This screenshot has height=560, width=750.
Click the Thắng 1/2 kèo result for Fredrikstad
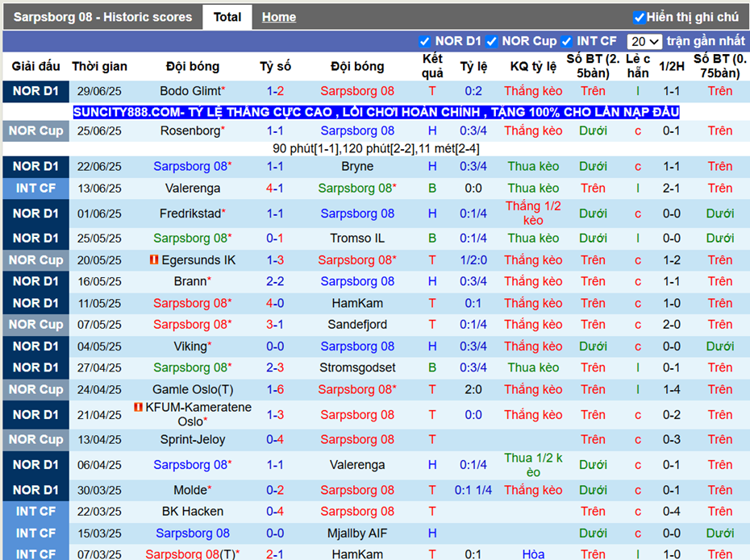(x=533, y=213)
